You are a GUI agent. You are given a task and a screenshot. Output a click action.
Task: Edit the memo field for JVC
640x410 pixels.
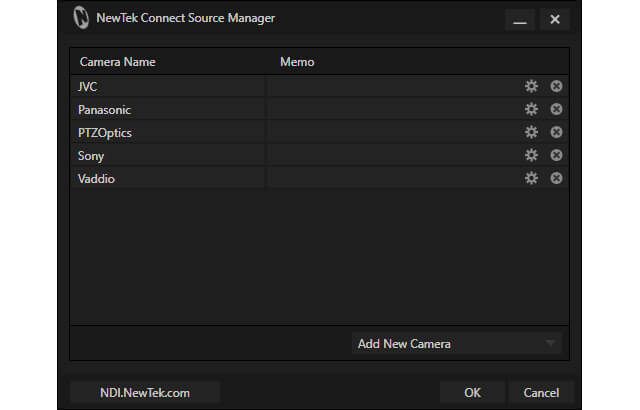point(393,86)
